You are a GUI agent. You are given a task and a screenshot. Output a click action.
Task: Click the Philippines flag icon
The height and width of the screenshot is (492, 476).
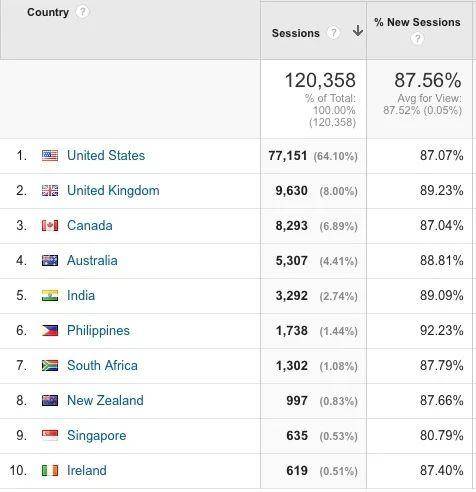(50, 330)
